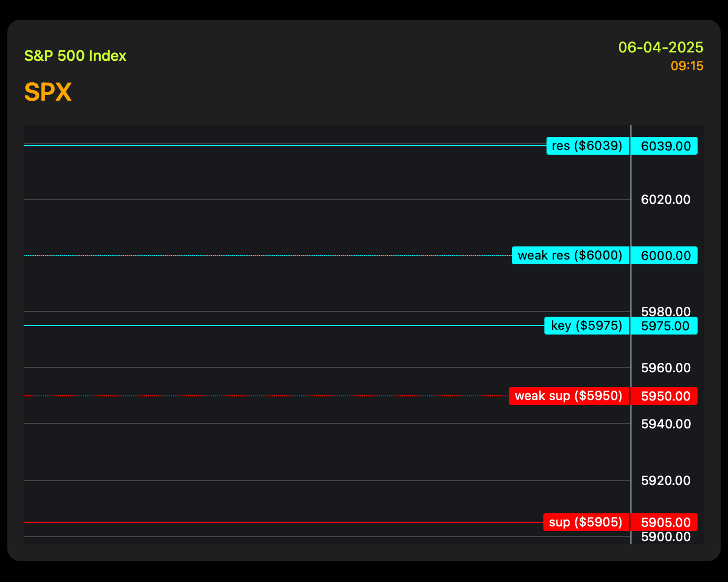
Task: Click the 6039.00 price tag
Action: [x=665, y=146]
